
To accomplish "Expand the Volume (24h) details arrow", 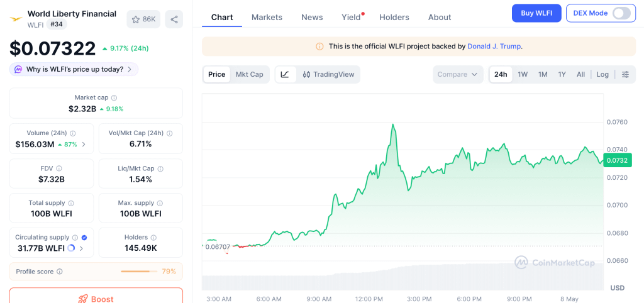I will [84, 144].
